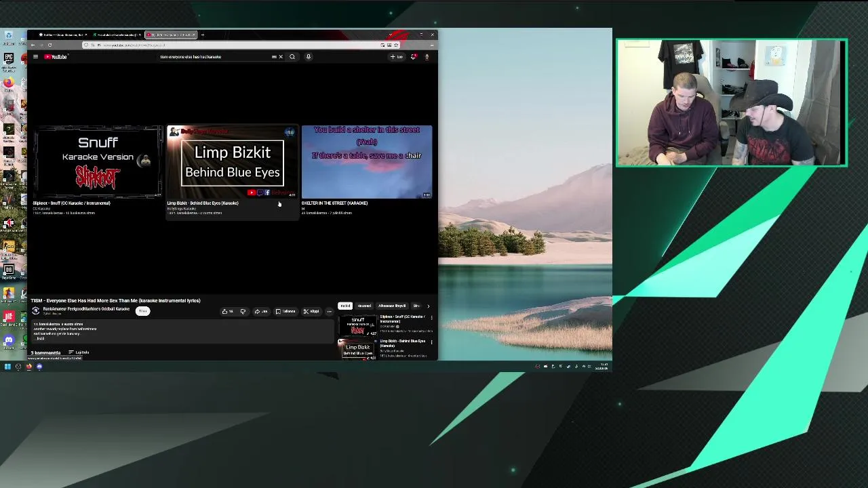Like the TISM karaoke video
The width and height of the screenshot is (868, 488).
point(228,312)
